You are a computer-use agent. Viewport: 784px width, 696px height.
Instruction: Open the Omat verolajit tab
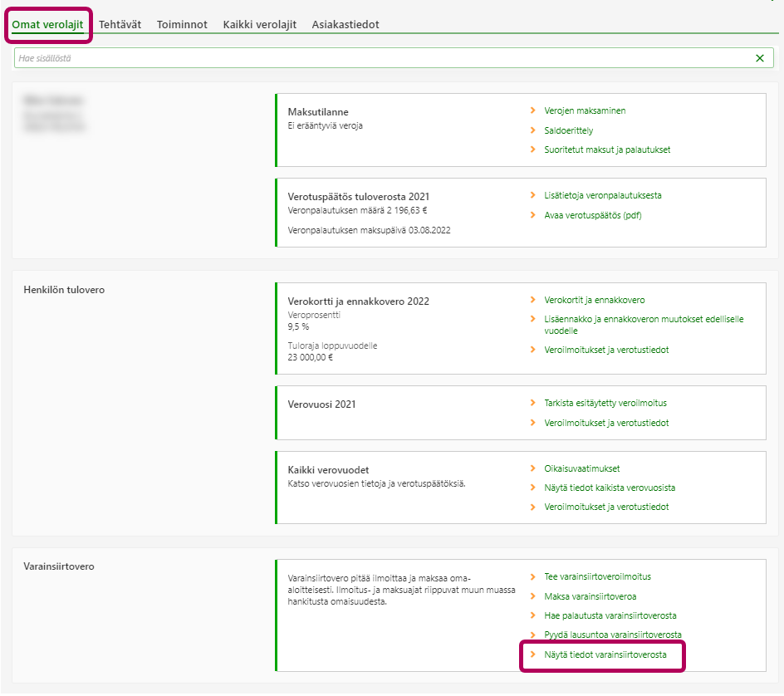(47, 25)
